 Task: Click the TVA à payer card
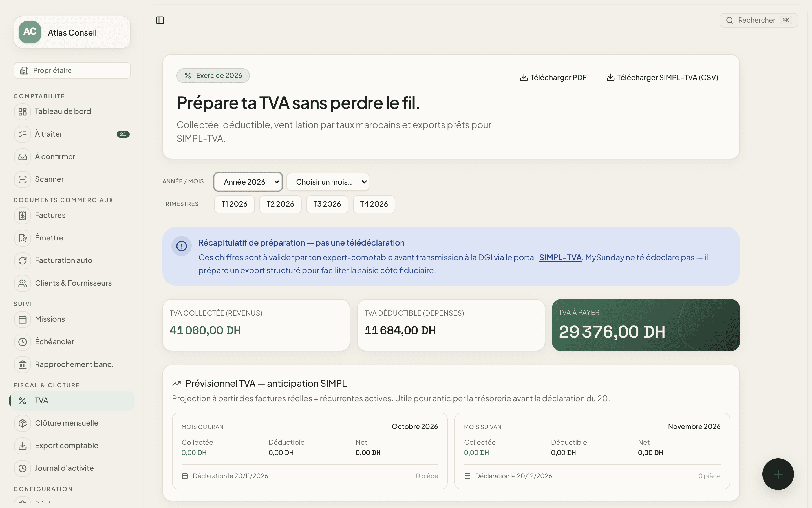(x=646, y=325)
